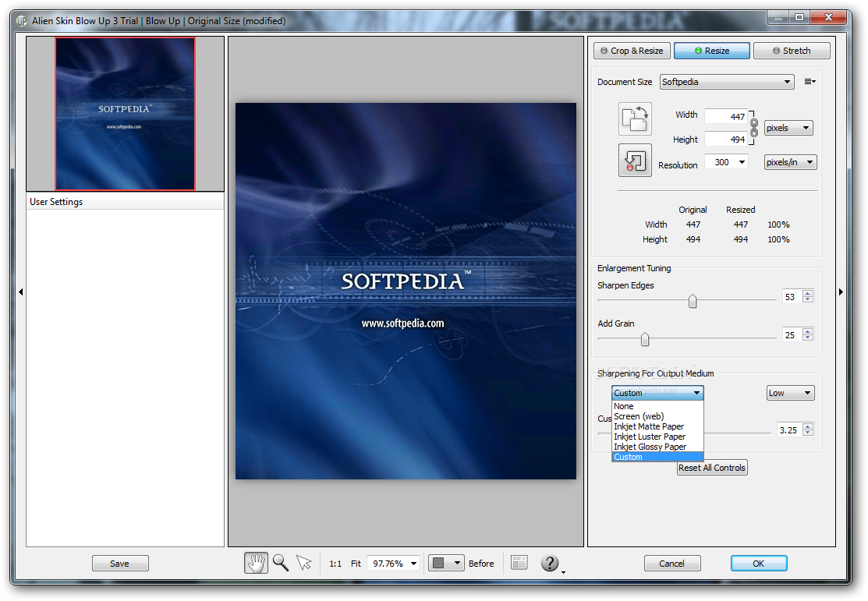Open the help question mark icon
The image size is (868, 601).
tap(550, 563)
